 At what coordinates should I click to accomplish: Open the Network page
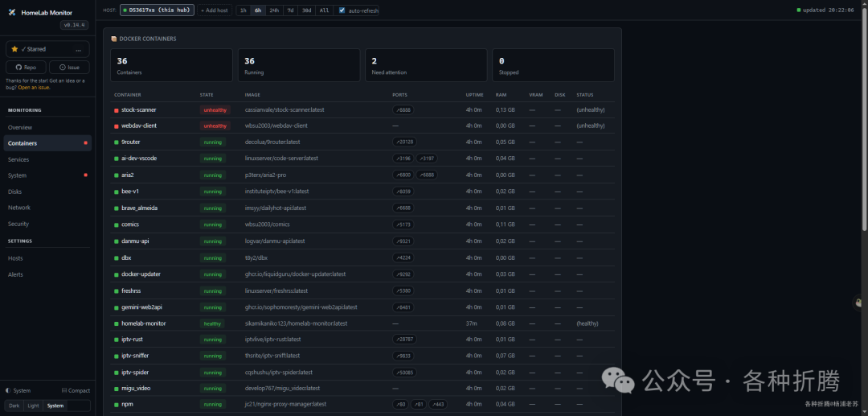(x=47, y=208)
